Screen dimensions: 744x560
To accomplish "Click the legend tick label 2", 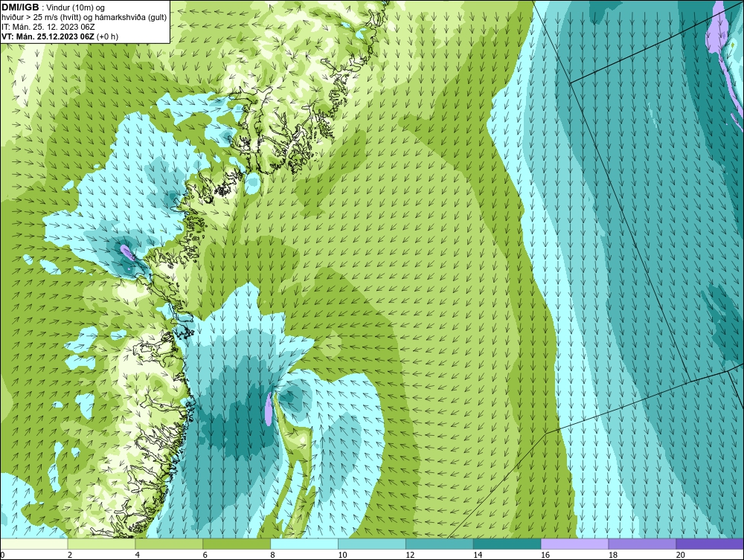I will 70,555.
